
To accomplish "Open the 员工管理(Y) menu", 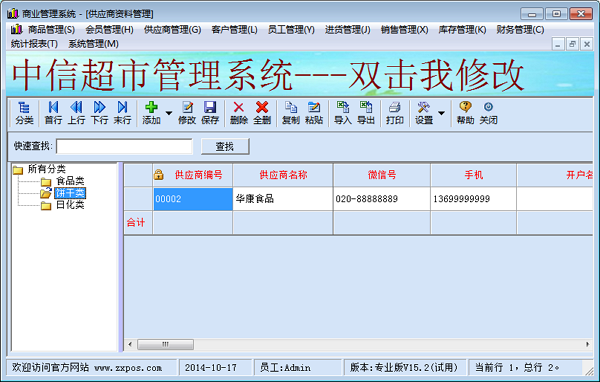I will click(291, 29).
